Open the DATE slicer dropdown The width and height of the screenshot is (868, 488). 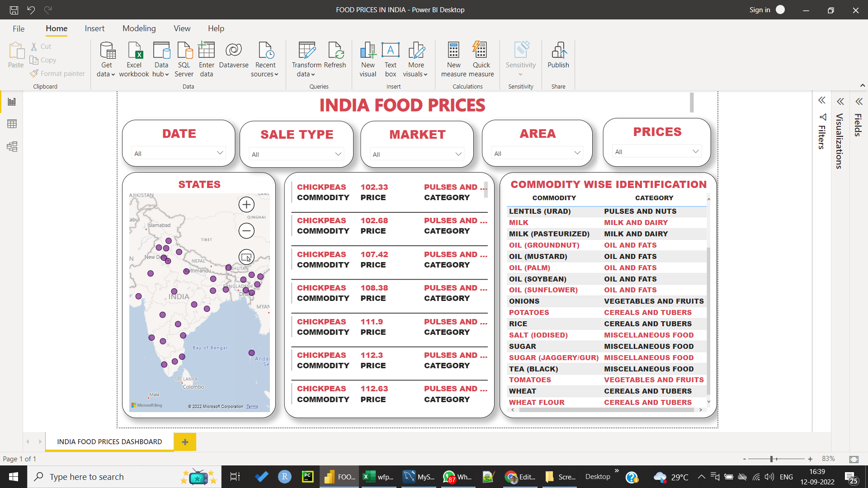tap(220, 153)
